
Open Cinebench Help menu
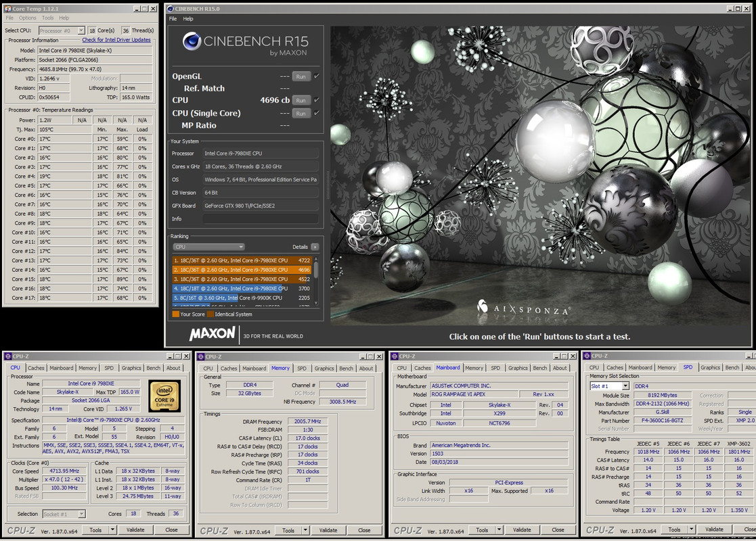[x=188, y=19]
